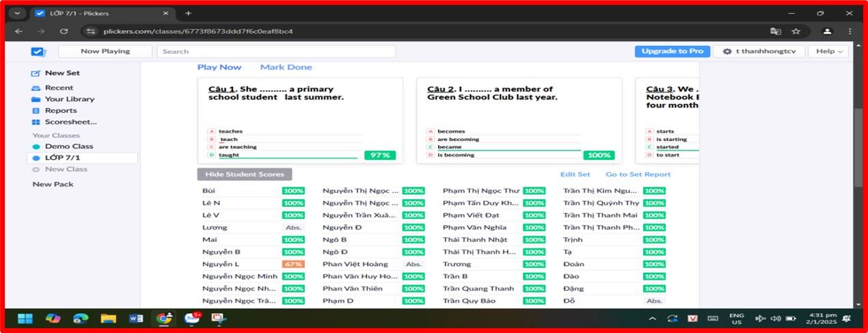The width and height of the screenshot is (868, 333).
Task: Open Your Library folder icon
Action: click(x=36, y=99)
